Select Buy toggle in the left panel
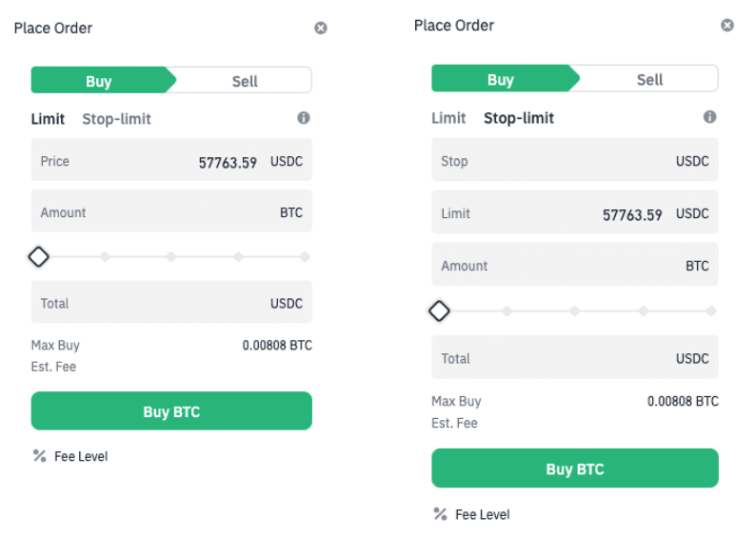Viewport: 756px width, 538px height. [99, 81]
